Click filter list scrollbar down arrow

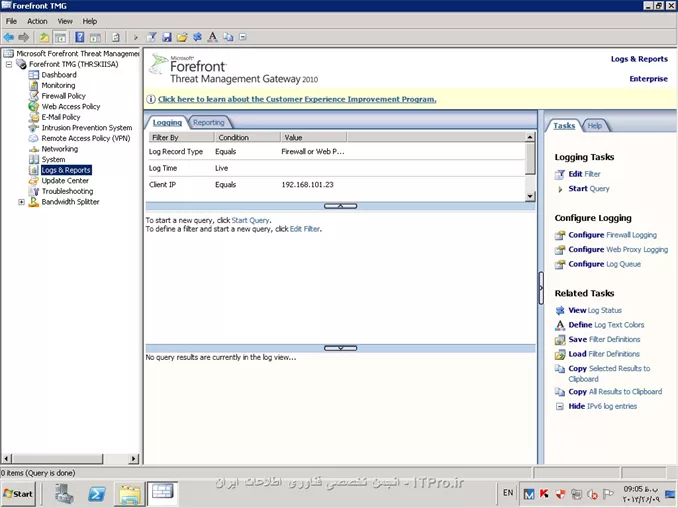(530, 197)
